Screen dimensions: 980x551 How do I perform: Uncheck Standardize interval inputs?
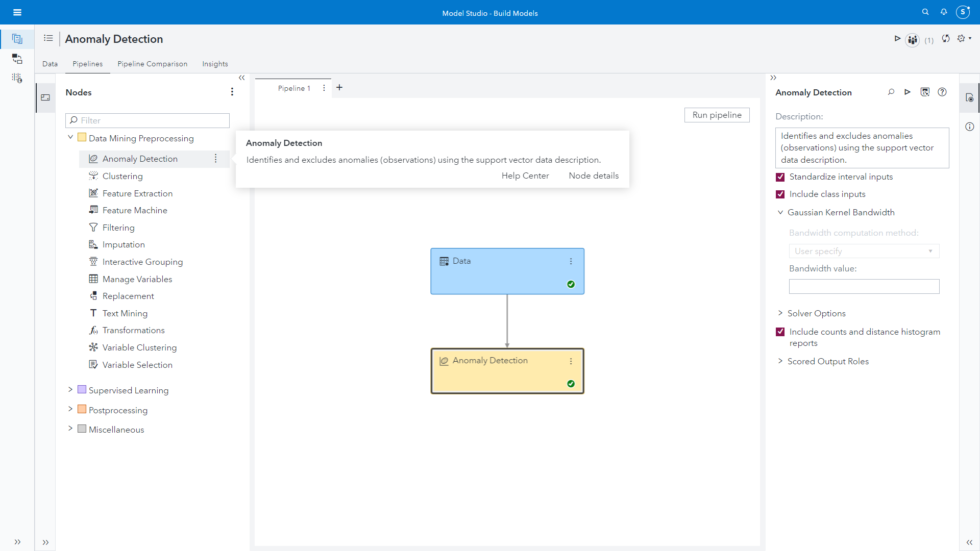click(x=780, y=177)
